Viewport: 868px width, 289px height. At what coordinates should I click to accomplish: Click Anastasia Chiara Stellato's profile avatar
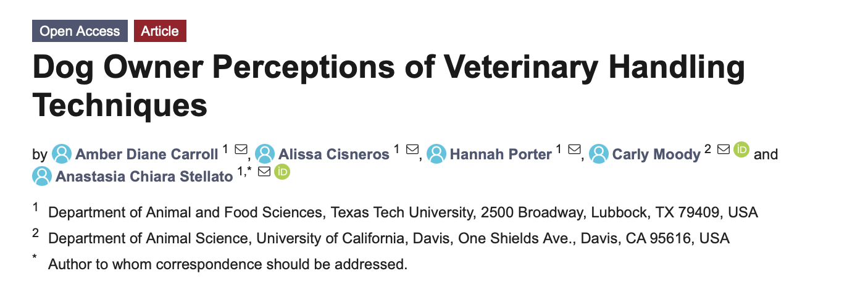tap(42, 177)
